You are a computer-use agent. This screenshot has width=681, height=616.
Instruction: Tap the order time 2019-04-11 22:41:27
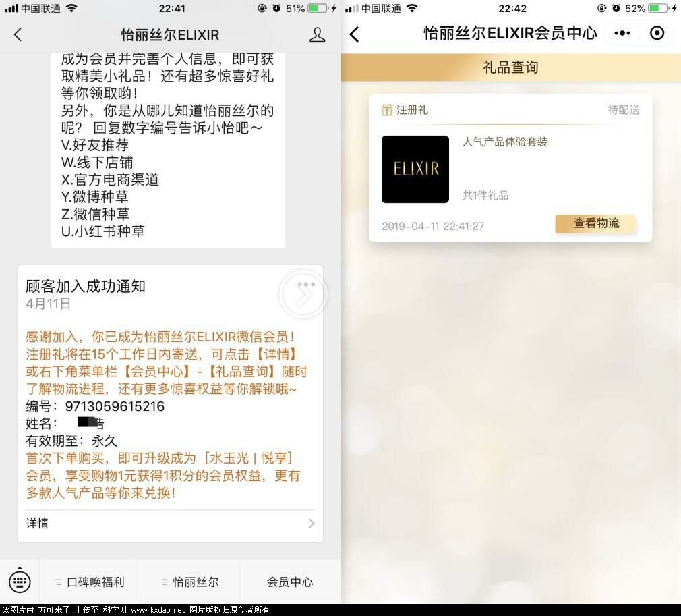point(433,226)
